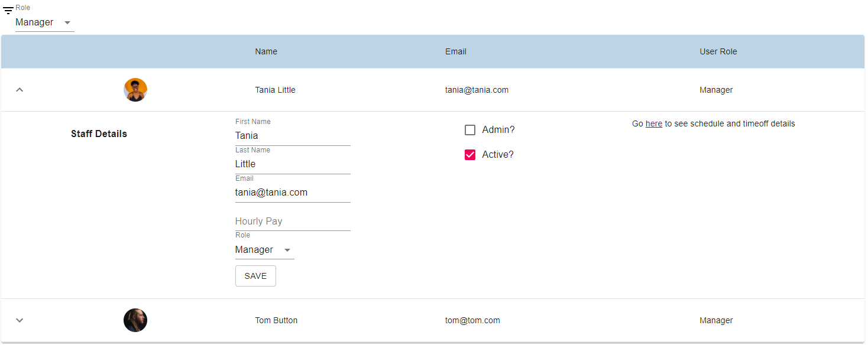Click the User Role column header
The height and width of the screenshot is (348, 868).
point(718,51)
